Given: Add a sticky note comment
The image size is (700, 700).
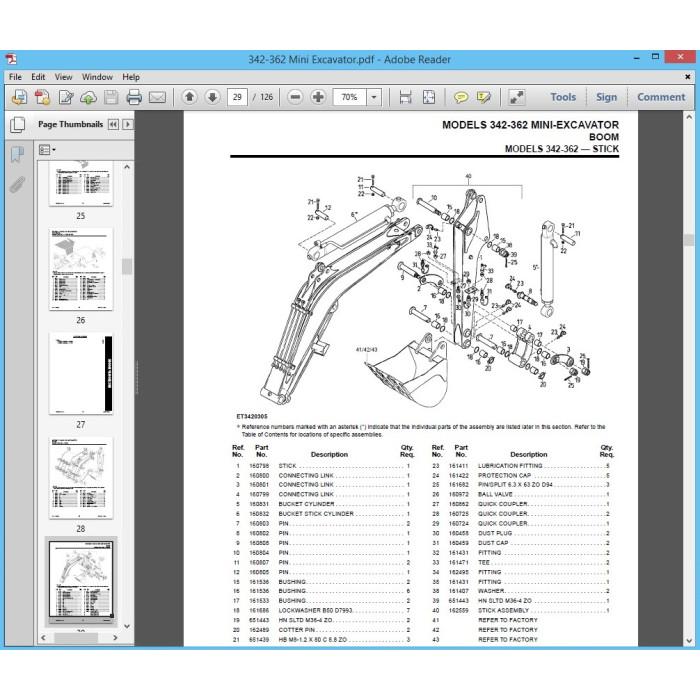Looking at the screenshot, I should 461,97.
